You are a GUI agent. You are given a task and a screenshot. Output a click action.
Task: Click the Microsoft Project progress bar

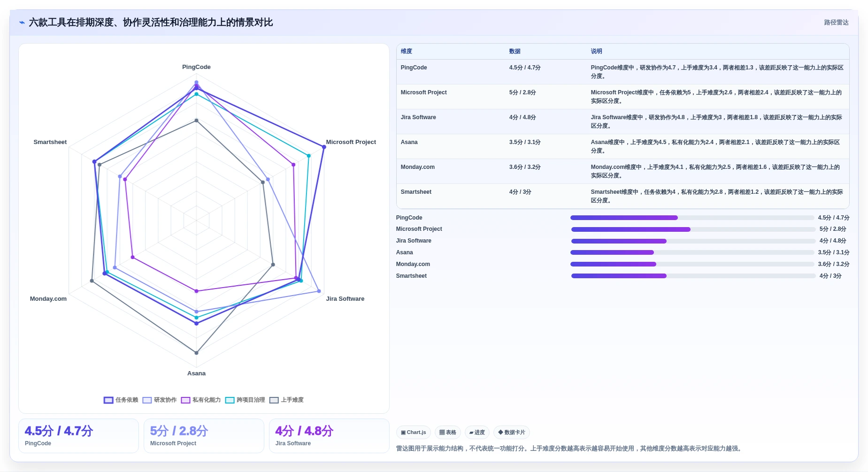tap(693, 229)
